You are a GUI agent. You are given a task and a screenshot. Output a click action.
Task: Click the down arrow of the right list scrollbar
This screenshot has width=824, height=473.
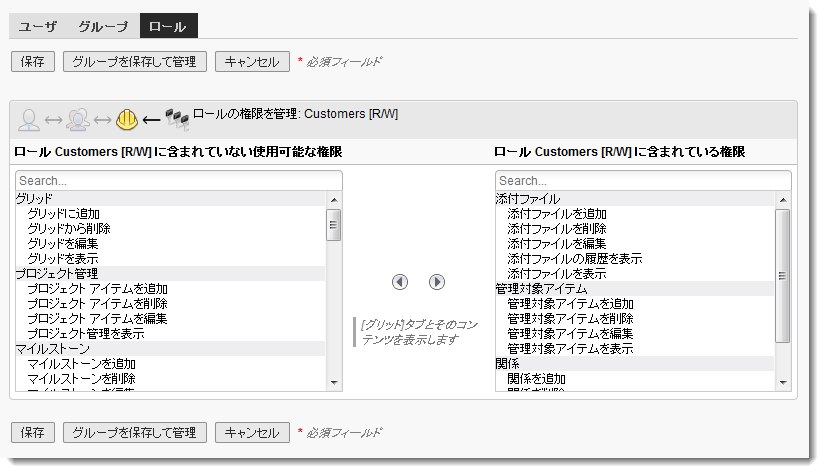[783, 383]
